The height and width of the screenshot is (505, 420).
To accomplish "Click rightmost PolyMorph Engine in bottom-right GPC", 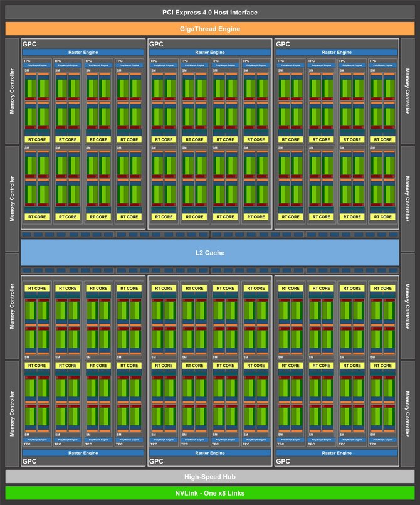I will tap(382, 440).
